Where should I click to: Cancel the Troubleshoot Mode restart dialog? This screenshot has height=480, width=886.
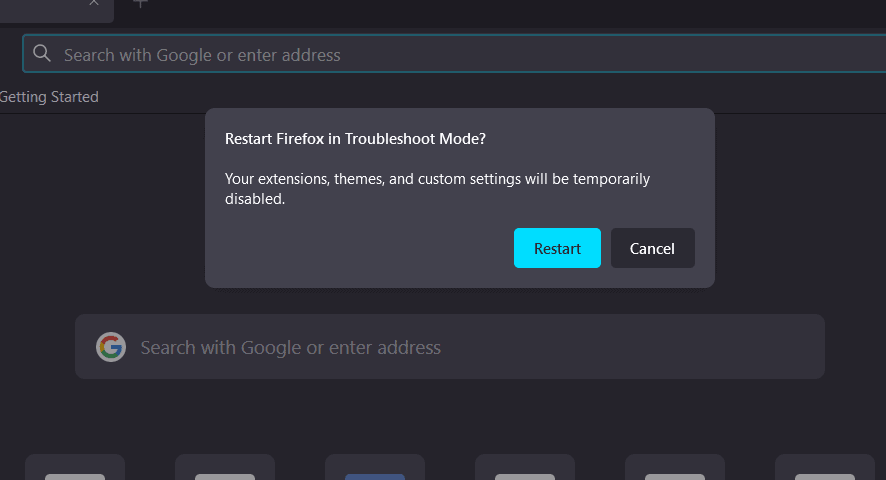[x=652, y=248]
